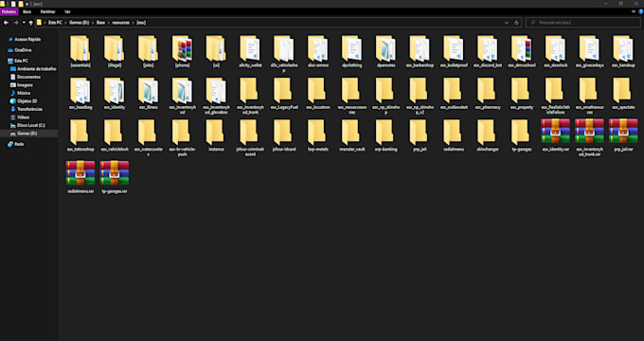644x341 pixels.
Task: Switch to the Partilhar ribbon tab
Action: tap(47, 12)
